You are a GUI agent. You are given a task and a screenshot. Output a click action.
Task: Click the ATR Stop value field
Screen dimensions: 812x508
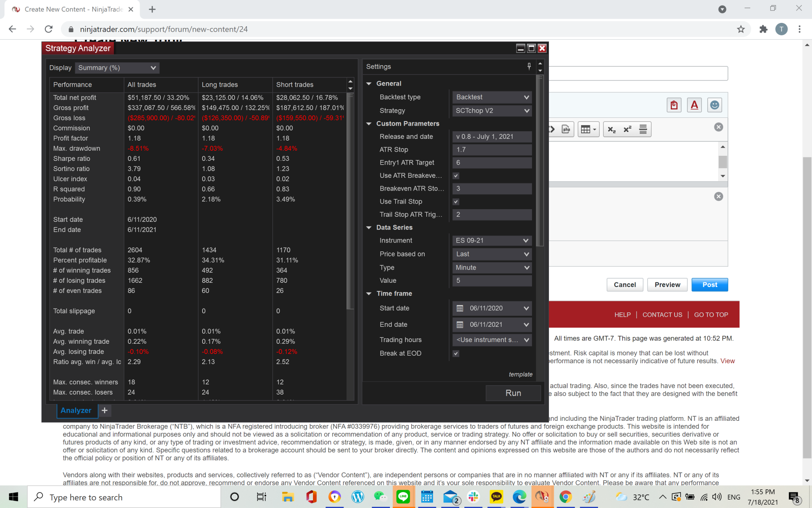point(492,149)
